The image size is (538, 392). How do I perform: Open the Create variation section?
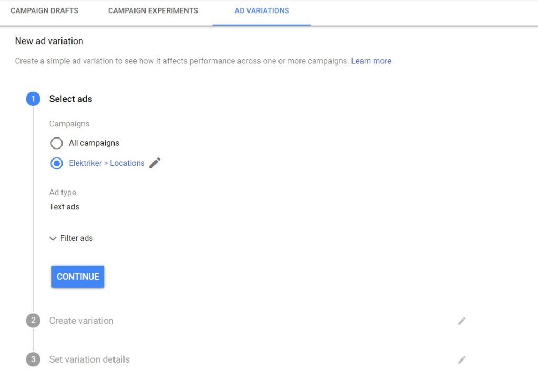click(x=81, y=321)
